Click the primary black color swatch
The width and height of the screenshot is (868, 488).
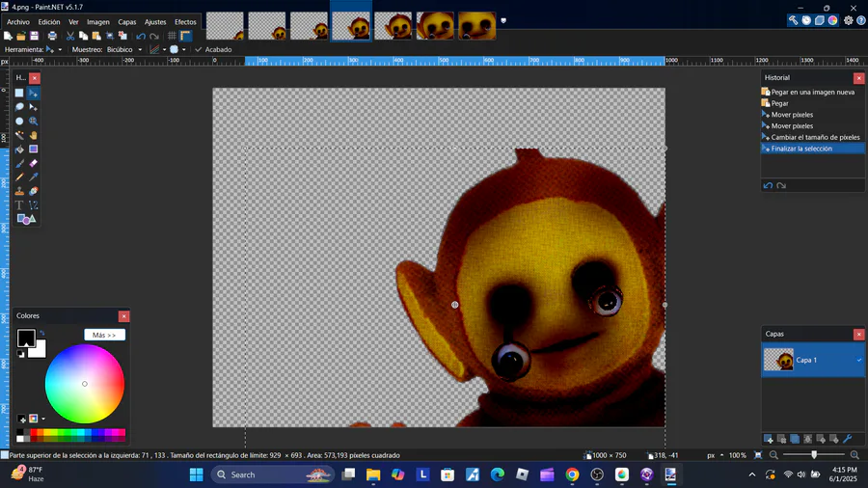(x=25, y=337)
